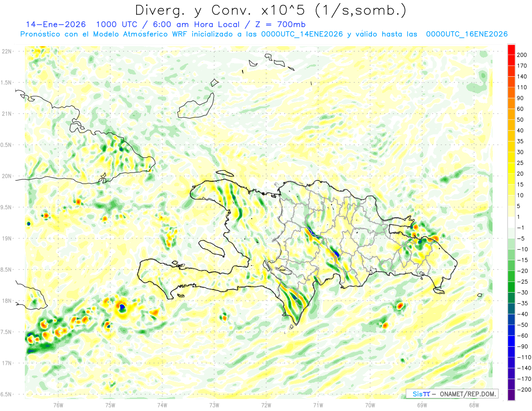The width and height of the screenshot is (532, 411).
Task: Click the "0.5N" latitude label
Action: (6, 145)
